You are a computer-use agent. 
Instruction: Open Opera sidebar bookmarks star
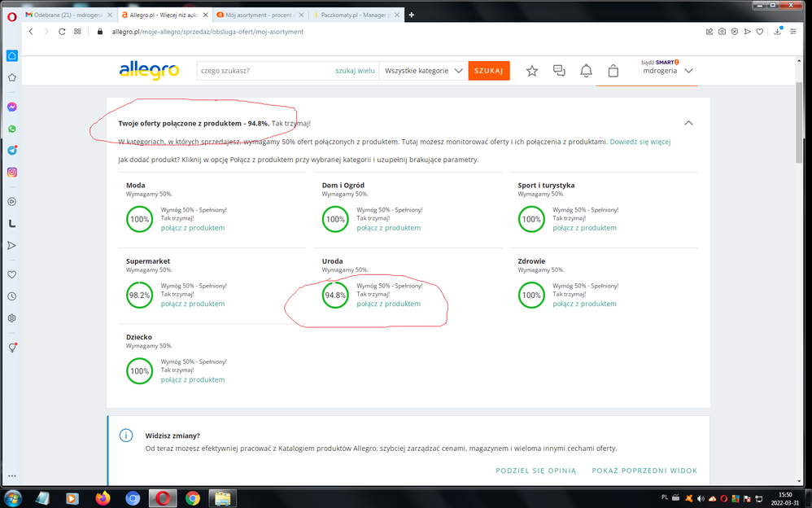[x=12, y=77]
